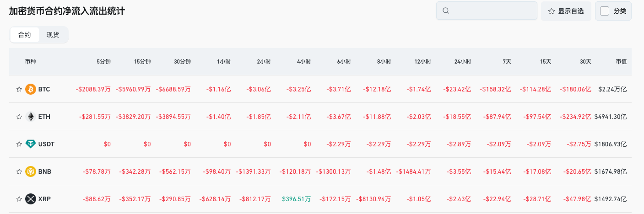Click the 显示自选 button
Image resolution: width=644 pixels, height=214 pixels.
point(566,11)
